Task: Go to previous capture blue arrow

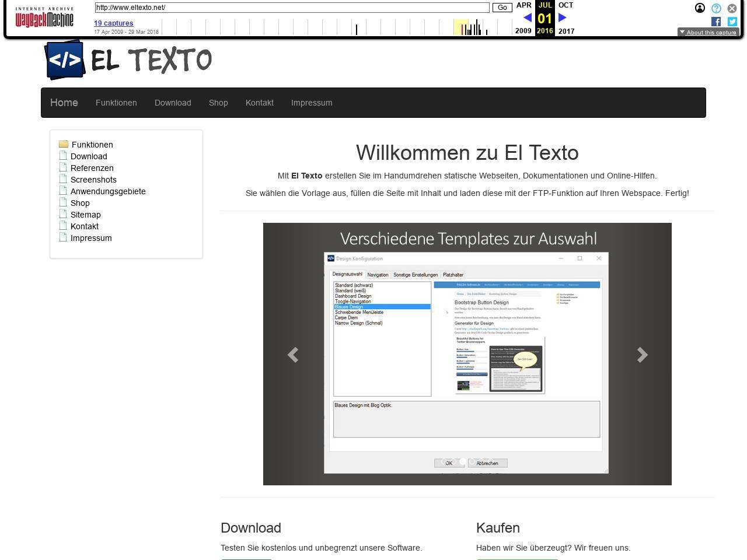Action: 527,18
